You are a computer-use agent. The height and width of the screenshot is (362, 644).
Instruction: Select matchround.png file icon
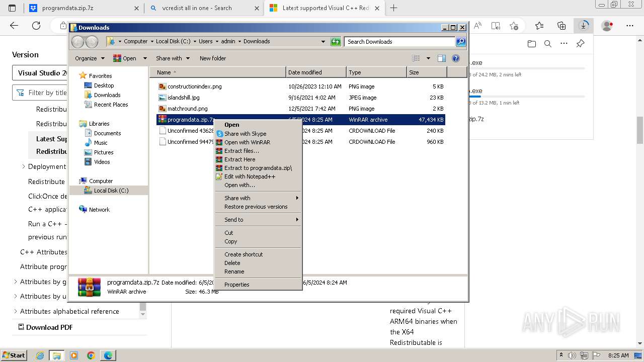pyautogui.click(x=162, y=109)
